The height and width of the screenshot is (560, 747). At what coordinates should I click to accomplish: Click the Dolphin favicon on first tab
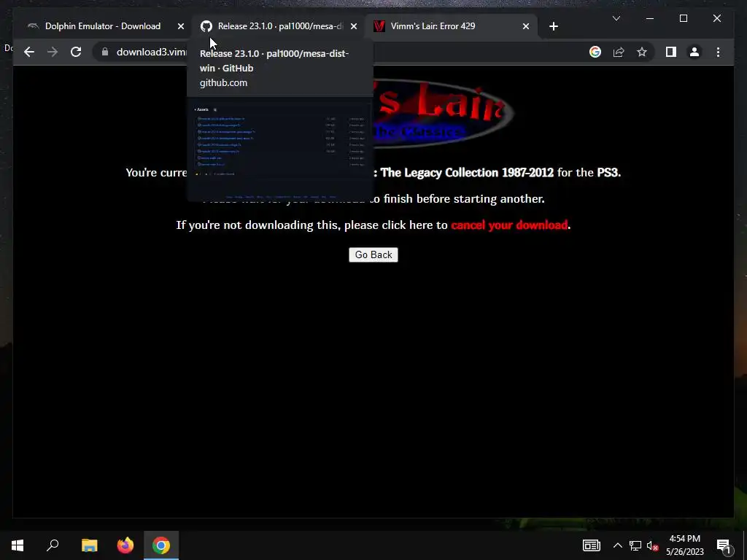[x=33, y=26]
